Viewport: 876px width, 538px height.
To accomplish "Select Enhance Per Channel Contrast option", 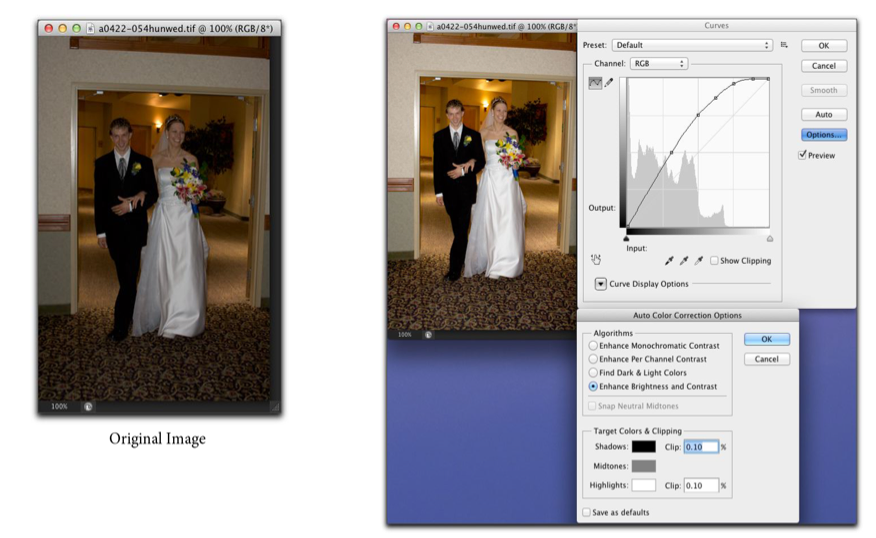I will point(594,359).
